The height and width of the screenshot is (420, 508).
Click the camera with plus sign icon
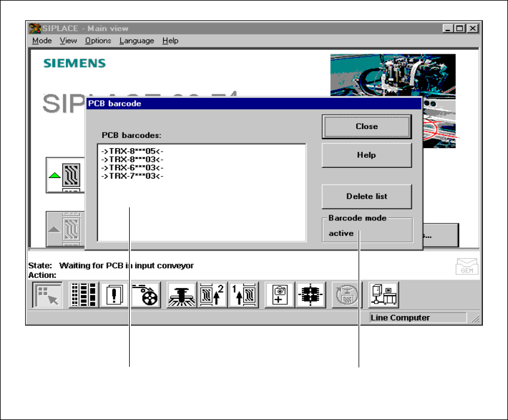279,295
